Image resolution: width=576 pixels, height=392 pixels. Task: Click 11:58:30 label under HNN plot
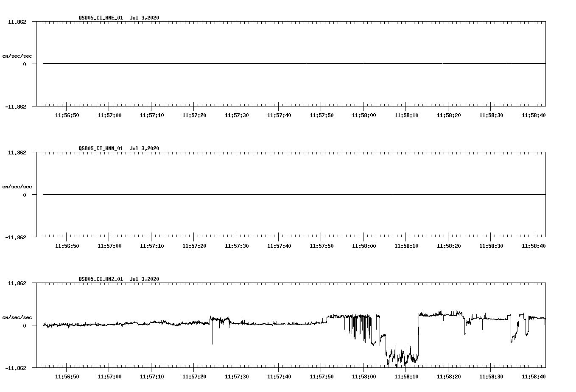click(491, 246)
